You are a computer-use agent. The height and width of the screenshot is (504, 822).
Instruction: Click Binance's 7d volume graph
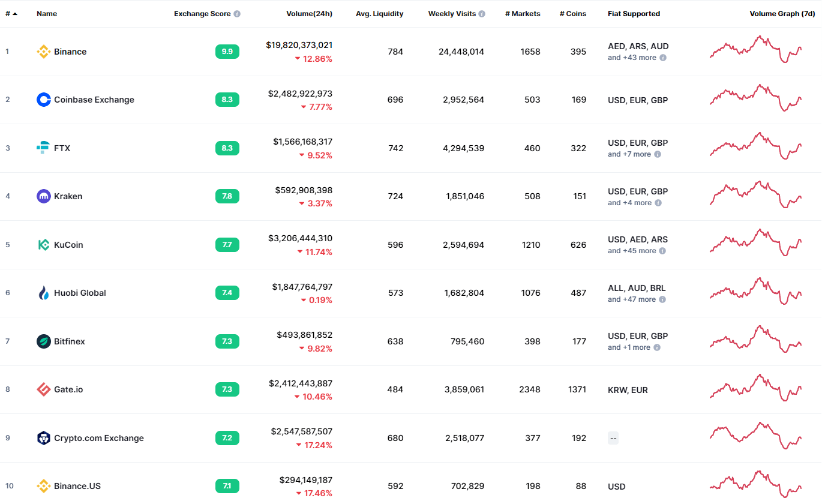(755, 49)
